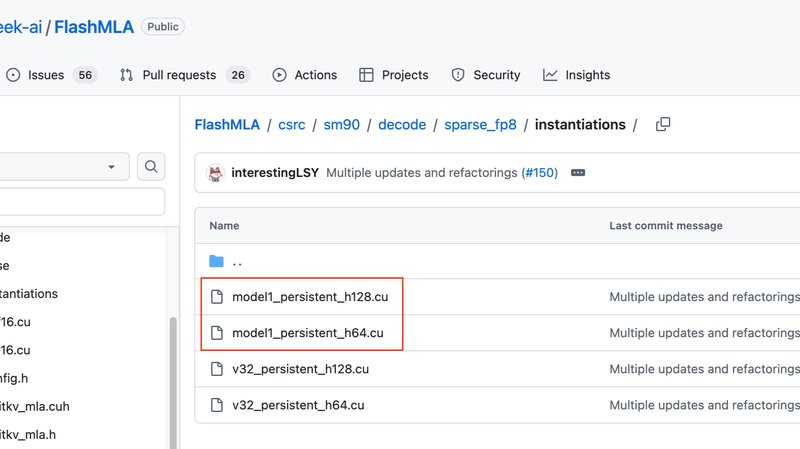The image size is (800, 449).
Task: Open pull request #150 link
Action: tap(540, 173)
